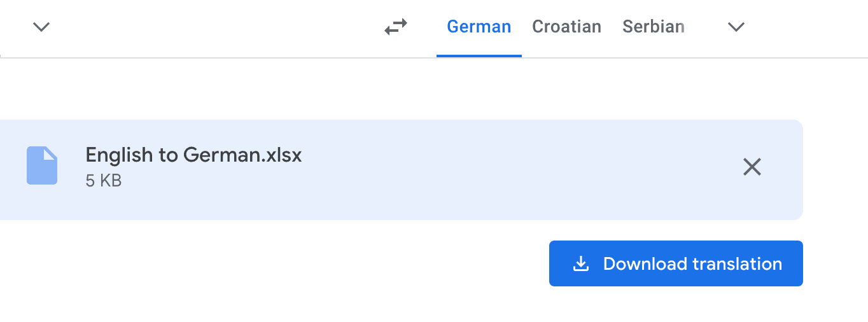Click the word "translation" on the download button
Screen dimensions: 868x322
pos(737,264)
